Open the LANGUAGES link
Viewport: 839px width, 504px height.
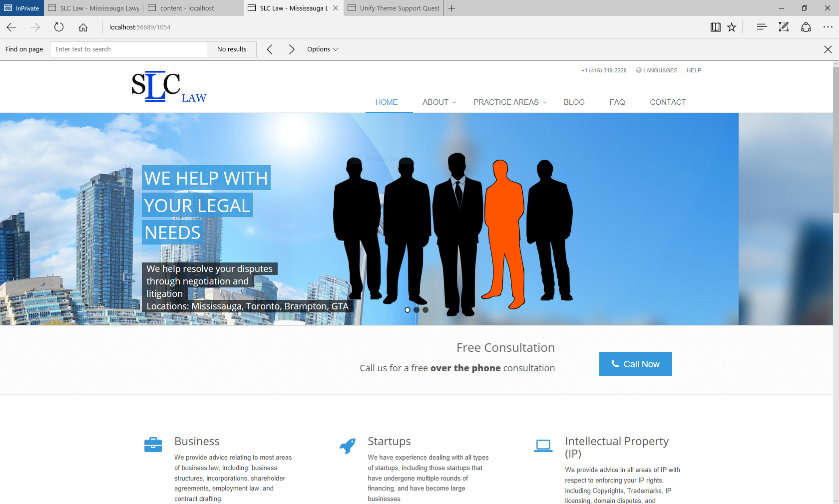click(660, 70)
